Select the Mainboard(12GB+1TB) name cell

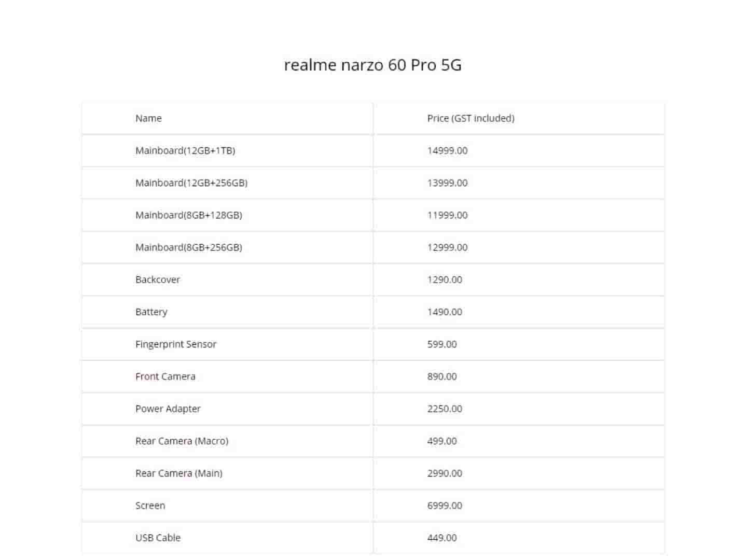185,150
